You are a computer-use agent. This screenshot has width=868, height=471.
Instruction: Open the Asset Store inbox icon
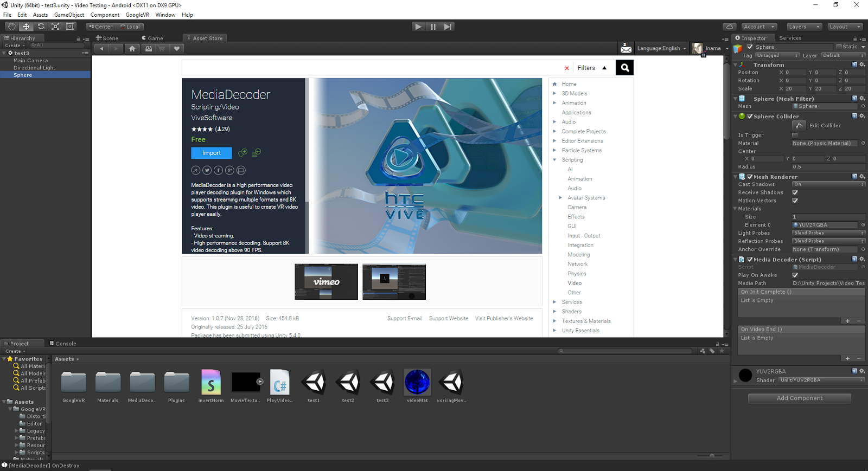click(x=626, y=48)
